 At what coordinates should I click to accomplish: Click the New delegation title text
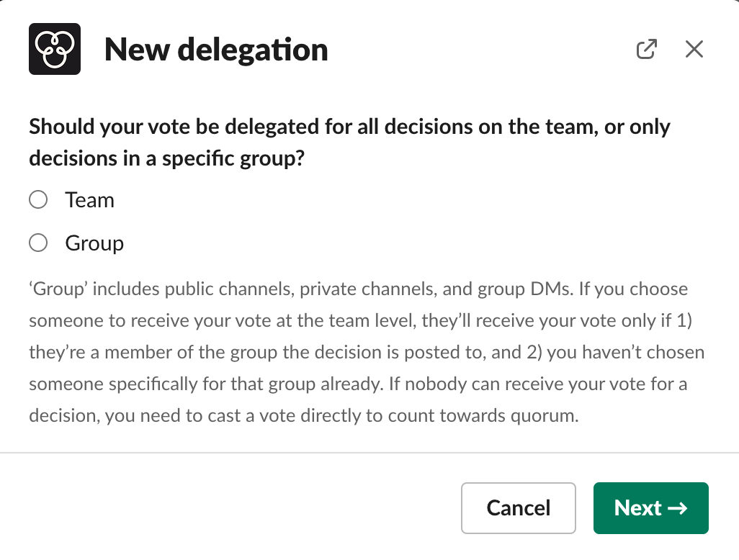click(216, 49)
